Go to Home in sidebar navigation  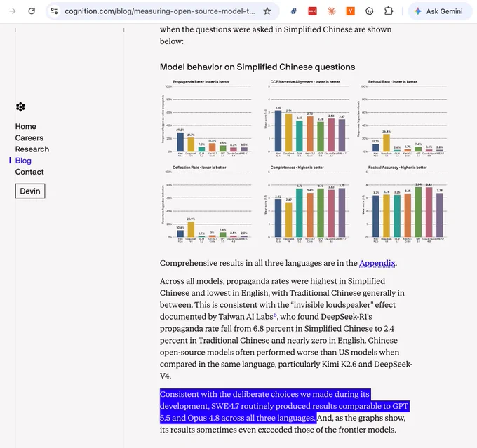pos(26,126)
